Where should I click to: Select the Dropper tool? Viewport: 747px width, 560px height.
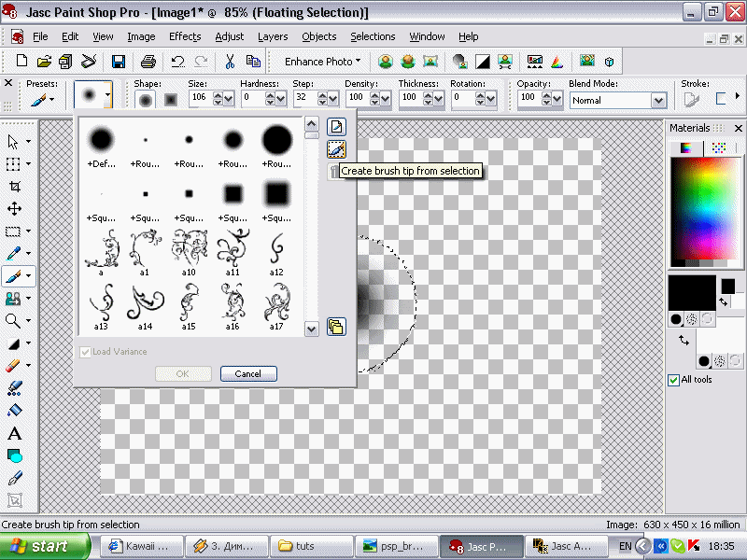(x=13, y=253)
